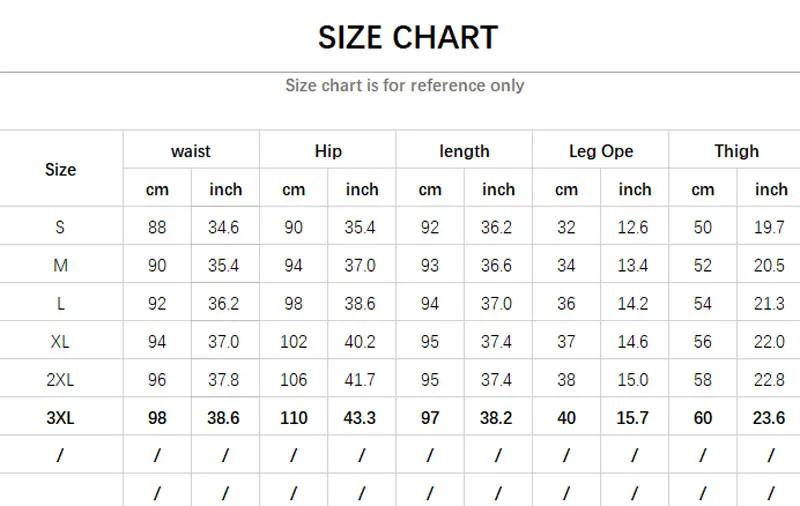Click the 15.7 inch leg opening cell
The width and height of the screenshot is (800, 506).
(x=632, y=417)
